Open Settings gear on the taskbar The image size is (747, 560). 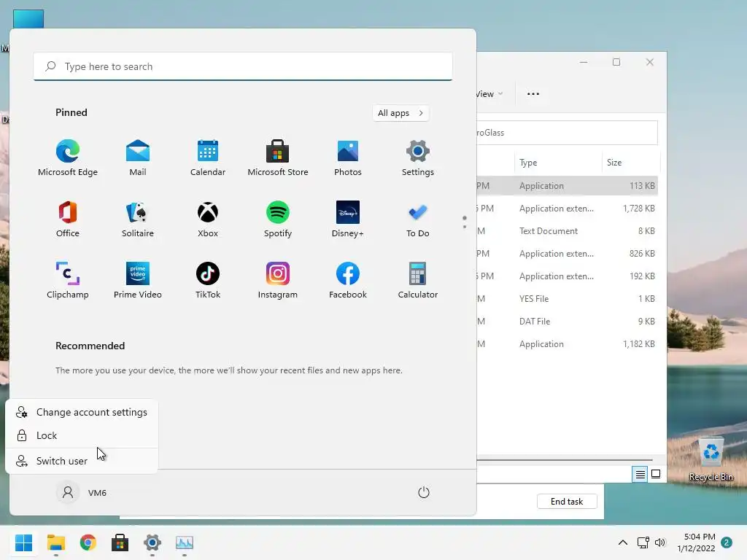tap(152, 542)
